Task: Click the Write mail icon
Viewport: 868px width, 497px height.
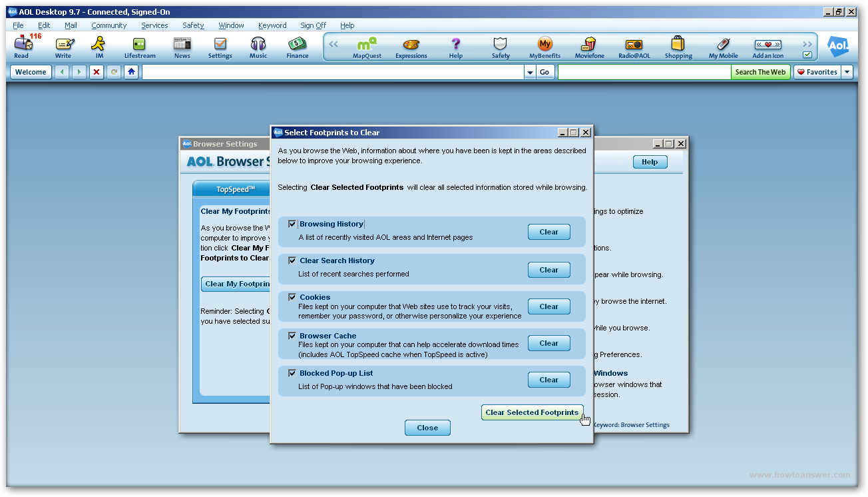Action: click(63, 47)
